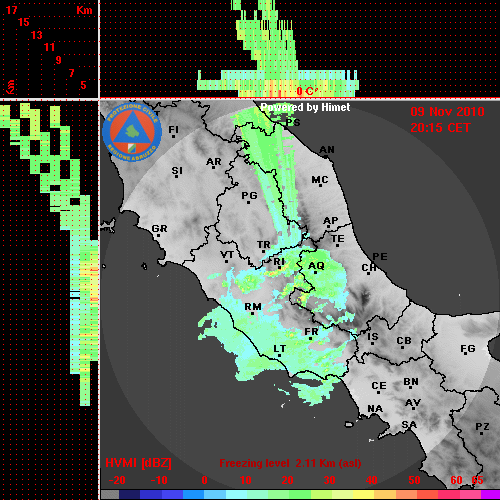Click the FG city label

click(x=468, y=349)
